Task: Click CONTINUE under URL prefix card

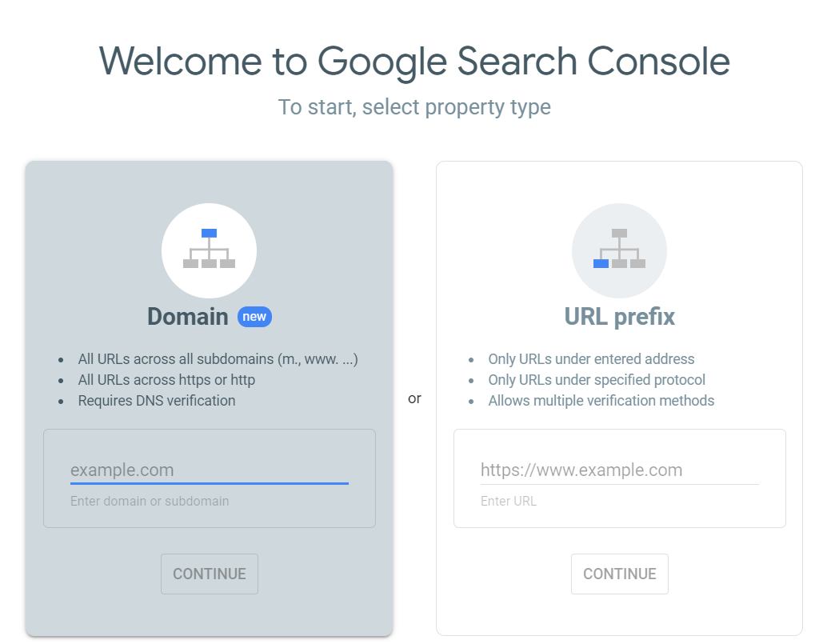Action: pos(620,574)
